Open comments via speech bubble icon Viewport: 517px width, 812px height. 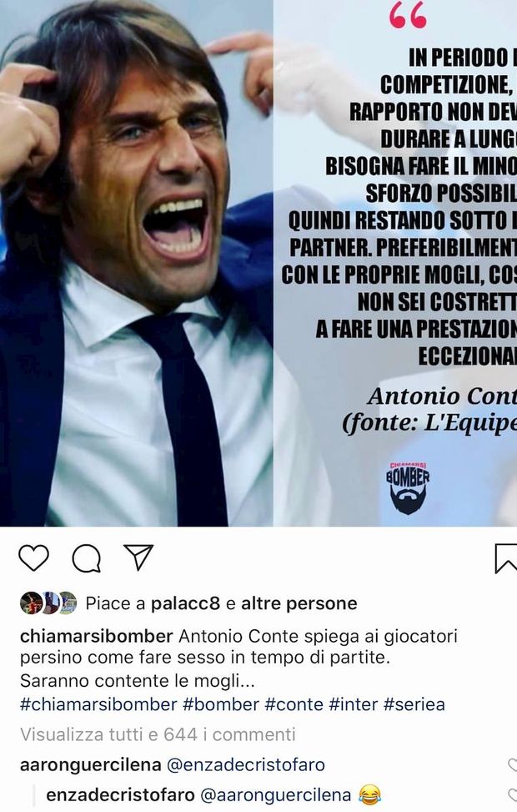click(87, 559)
